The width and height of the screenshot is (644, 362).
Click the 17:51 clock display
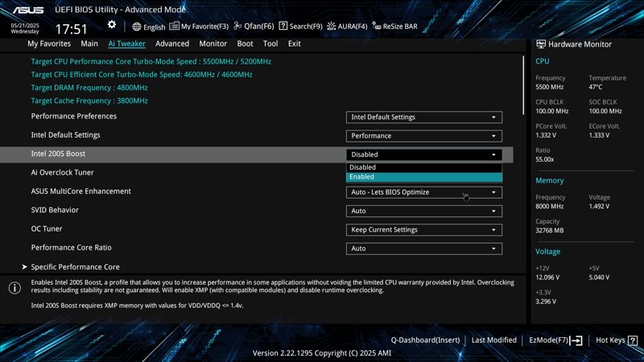click(x=71, y=29)
